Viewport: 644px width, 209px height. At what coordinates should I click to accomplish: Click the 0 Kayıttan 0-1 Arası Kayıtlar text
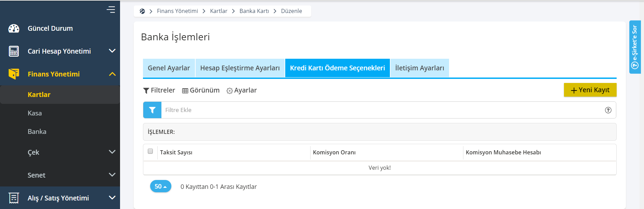(x=219, y=186)
